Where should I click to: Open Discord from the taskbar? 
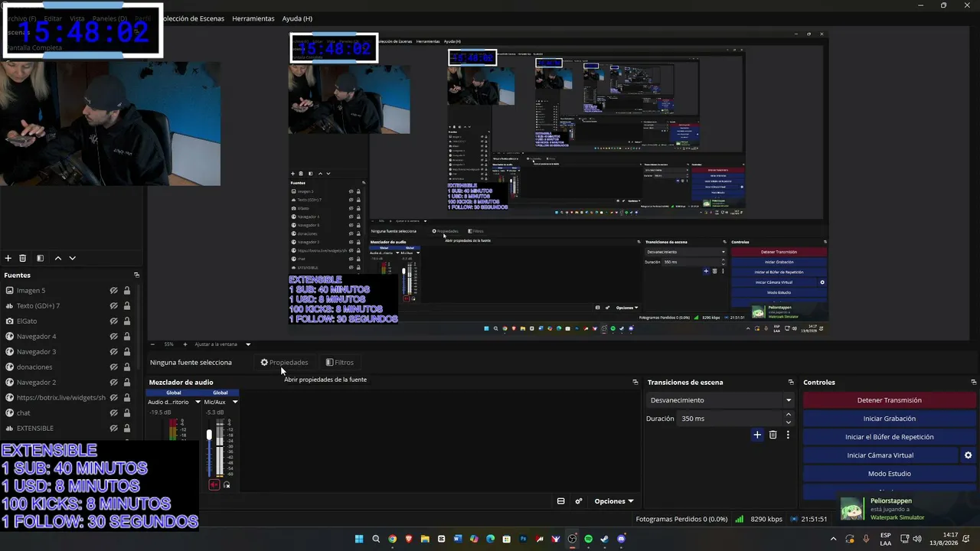tap(621, 539)
